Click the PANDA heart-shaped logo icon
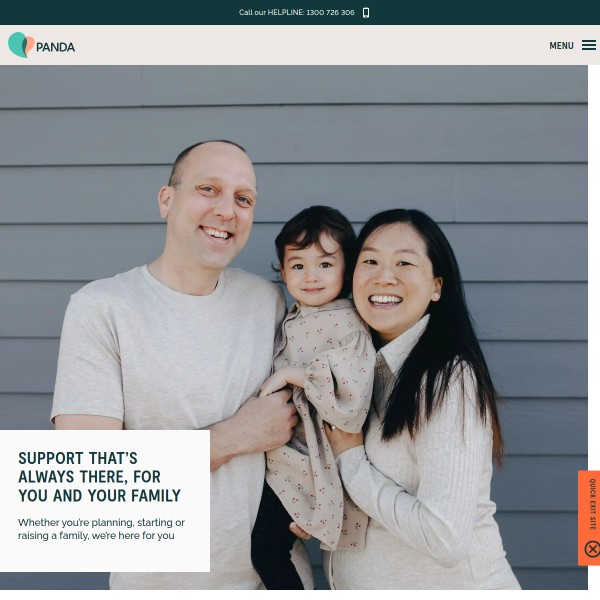 pos(21,45)
